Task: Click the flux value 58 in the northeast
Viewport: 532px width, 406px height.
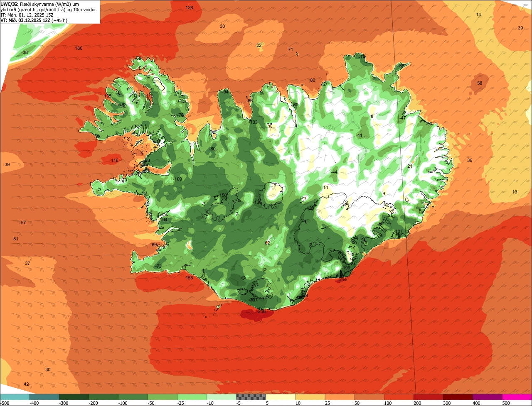Action: (480, 83)
